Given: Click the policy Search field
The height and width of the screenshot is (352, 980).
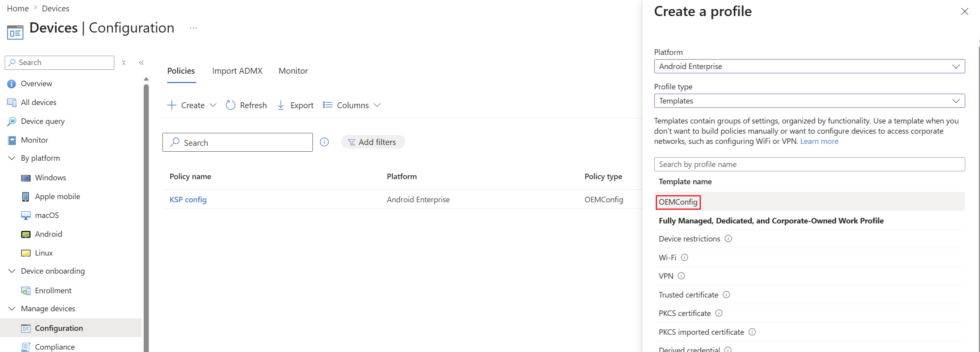Looking at the screenshot, I should click(238, 142).
